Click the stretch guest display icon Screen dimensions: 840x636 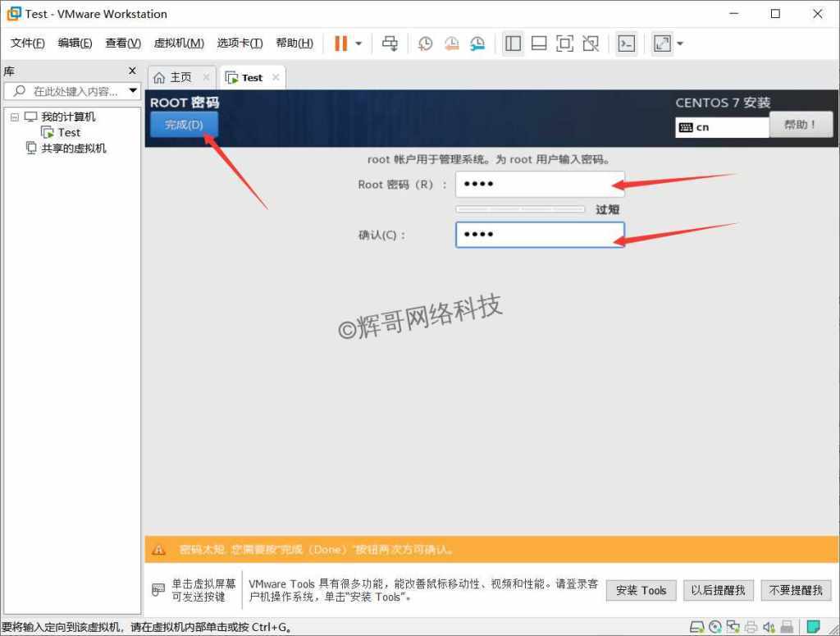(662, 43)
